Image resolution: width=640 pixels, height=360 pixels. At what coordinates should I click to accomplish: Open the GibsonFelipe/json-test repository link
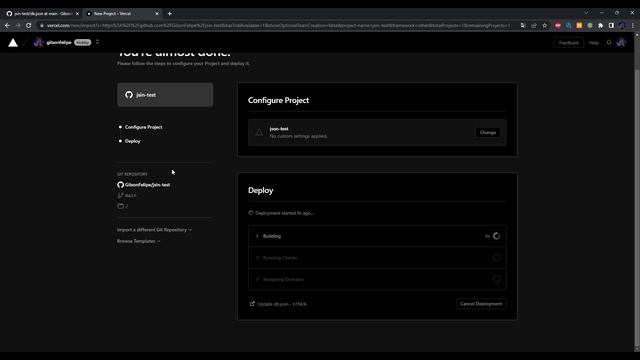tap(147, 184)
